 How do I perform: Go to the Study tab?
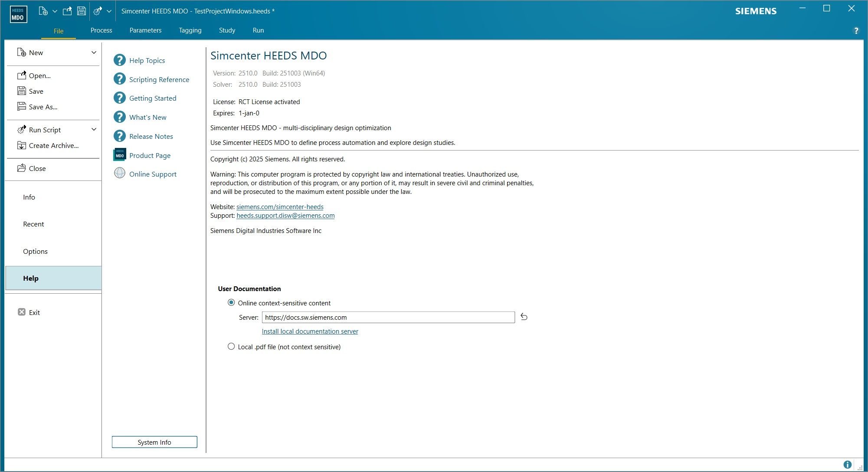[x=227, y=30]
